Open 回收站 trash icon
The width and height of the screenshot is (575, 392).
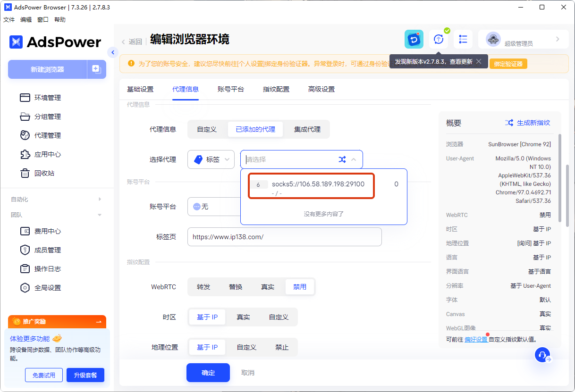click(x=25, y=173)
